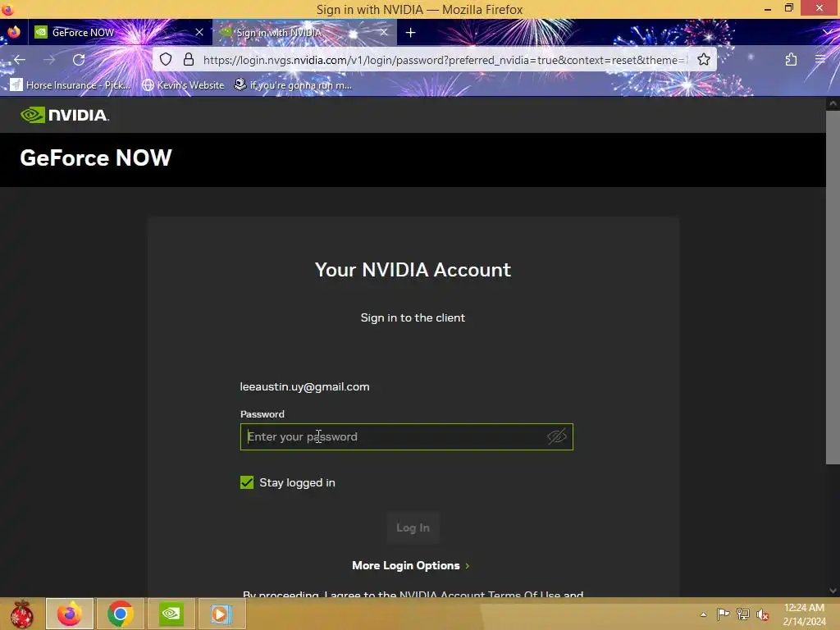Screen dimensions: 840x630
Task: Click the muted volume tray icon
Action: [x=763, y=614]
